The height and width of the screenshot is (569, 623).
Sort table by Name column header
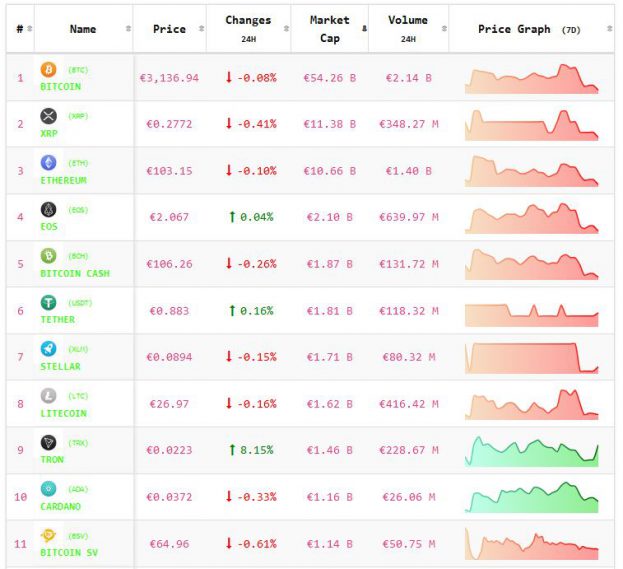tap(83, 29)
